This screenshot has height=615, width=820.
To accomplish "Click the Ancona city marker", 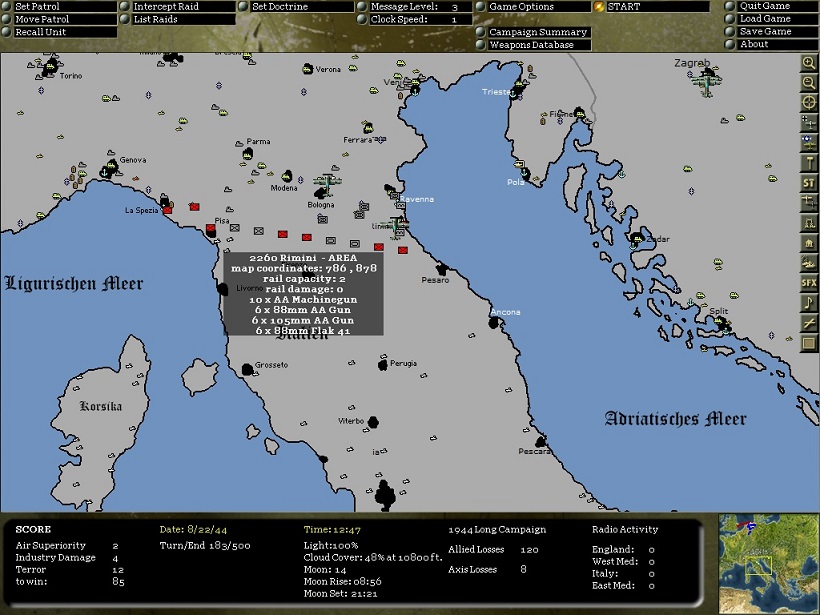I will (x=494, y=323).
